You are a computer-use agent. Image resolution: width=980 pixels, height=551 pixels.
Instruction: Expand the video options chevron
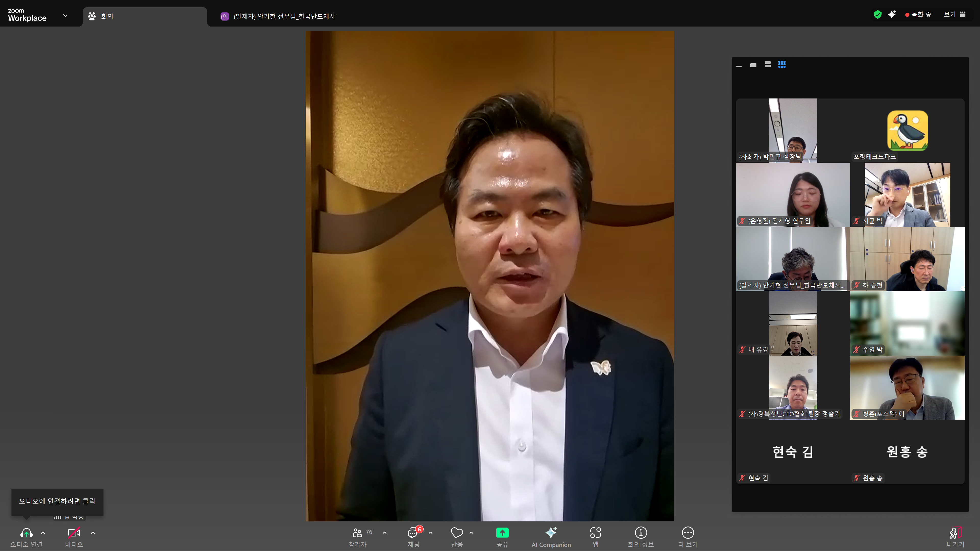click(93, 533)
